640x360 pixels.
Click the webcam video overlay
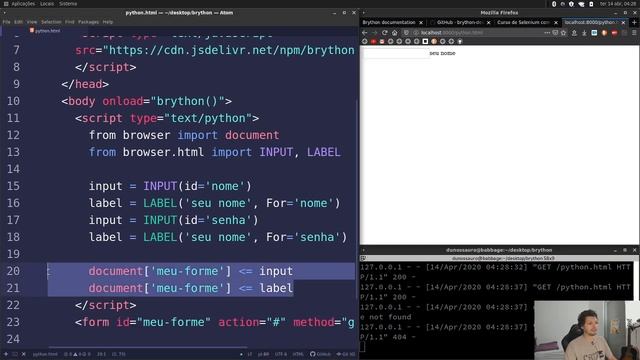[x=587, y=331]
